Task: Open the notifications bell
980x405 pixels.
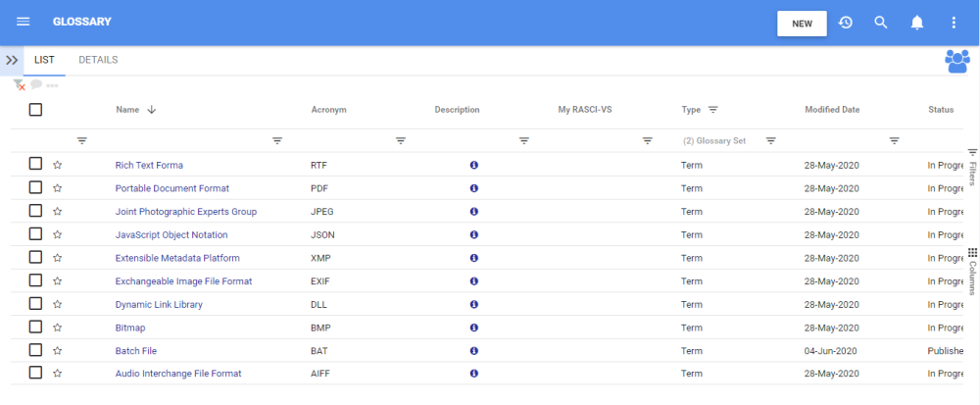Action: tap(917, 23)
